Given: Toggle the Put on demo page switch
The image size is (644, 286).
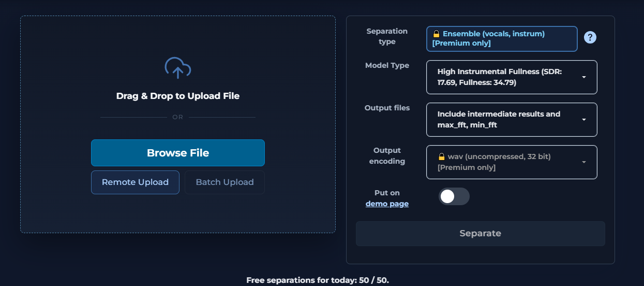Looking at the screenshot, I should [454, 196].
